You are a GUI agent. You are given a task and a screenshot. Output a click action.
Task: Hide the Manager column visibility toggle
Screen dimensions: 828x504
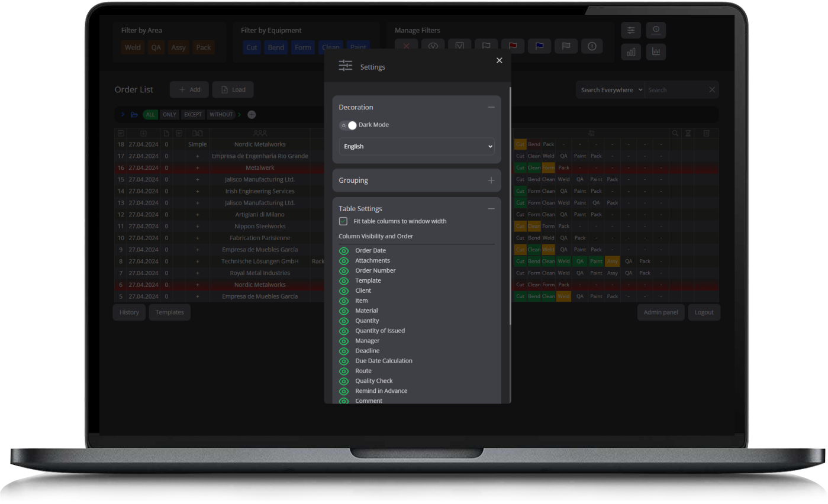[343, 341]
